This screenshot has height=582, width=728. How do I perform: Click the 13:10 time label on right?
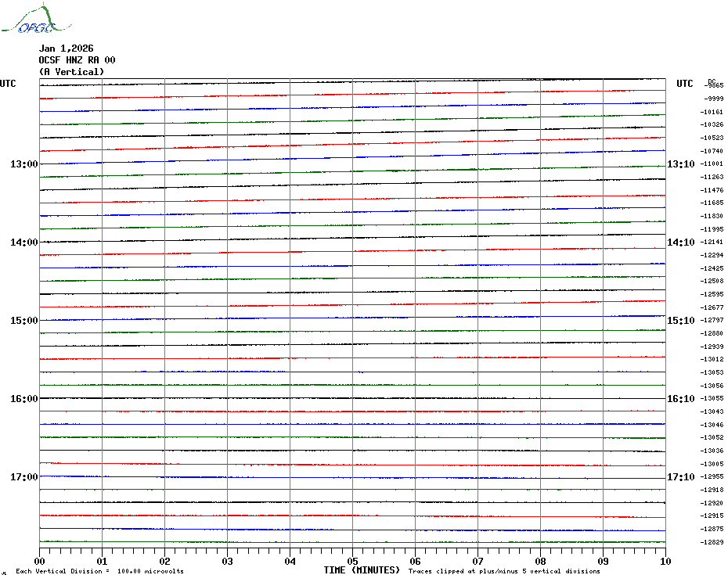click(680, 164)
